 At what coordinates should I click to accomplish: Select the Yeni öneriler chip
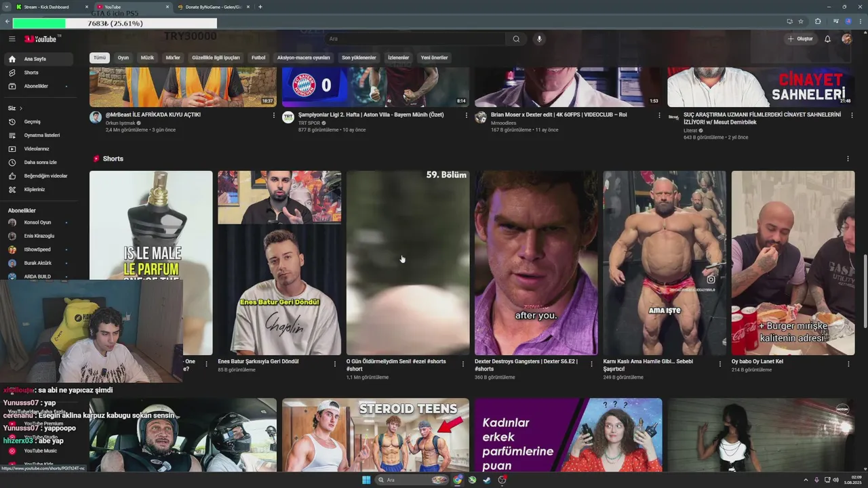(x=434, y=58)
